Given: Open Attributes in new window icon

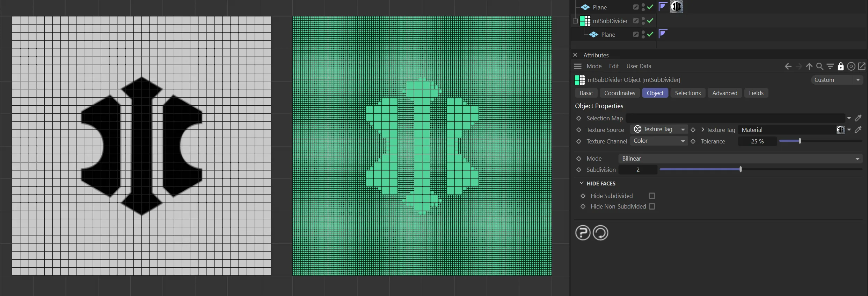Looking at the screenshot, I should point(862,66).
